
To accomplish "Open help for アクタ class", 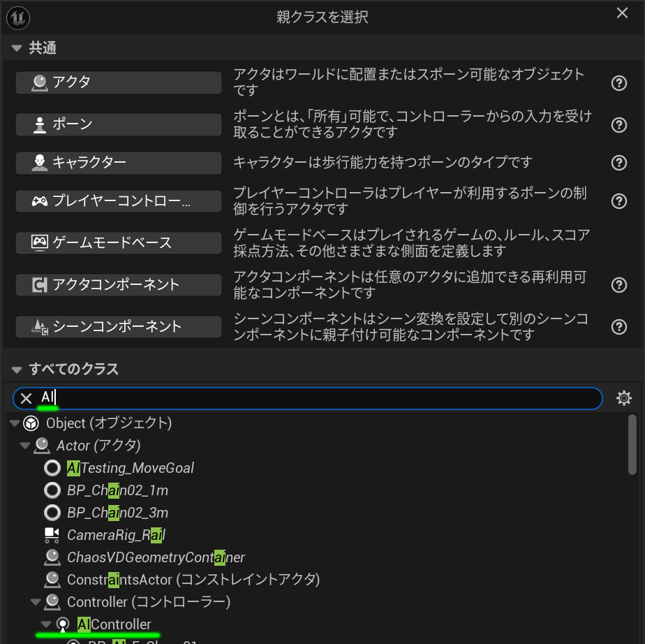I will pos(618,83).
